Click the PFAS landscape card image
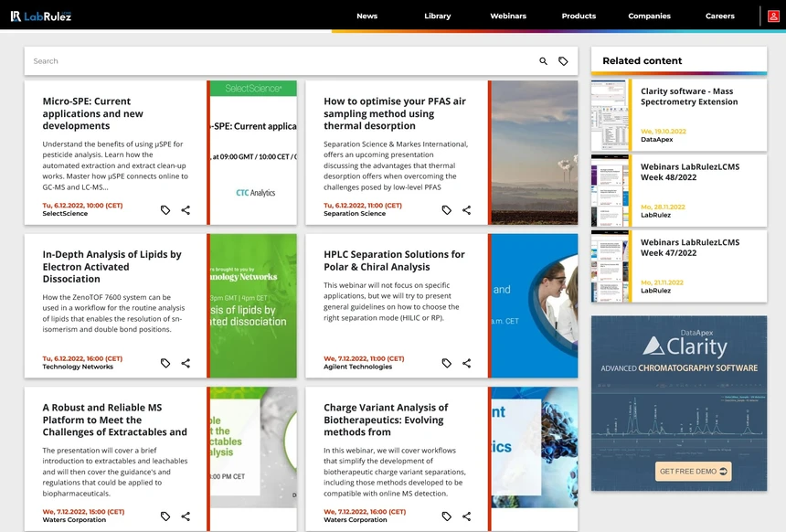Viewport: 786px width, 532px height. (x=535, y=153)
